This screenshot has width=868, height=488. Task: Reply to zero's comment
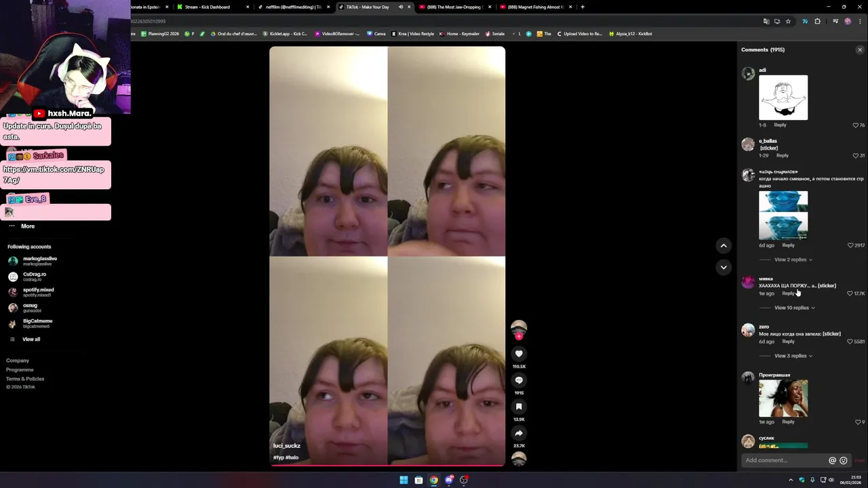(x=788, y=342)
